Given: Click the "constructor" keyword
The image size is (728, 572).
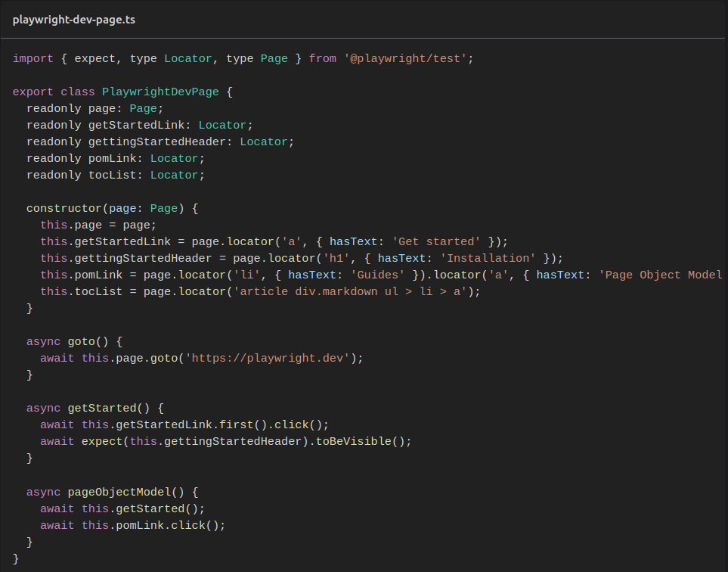Looking at the screenshot, I should (x=64, y=209).
